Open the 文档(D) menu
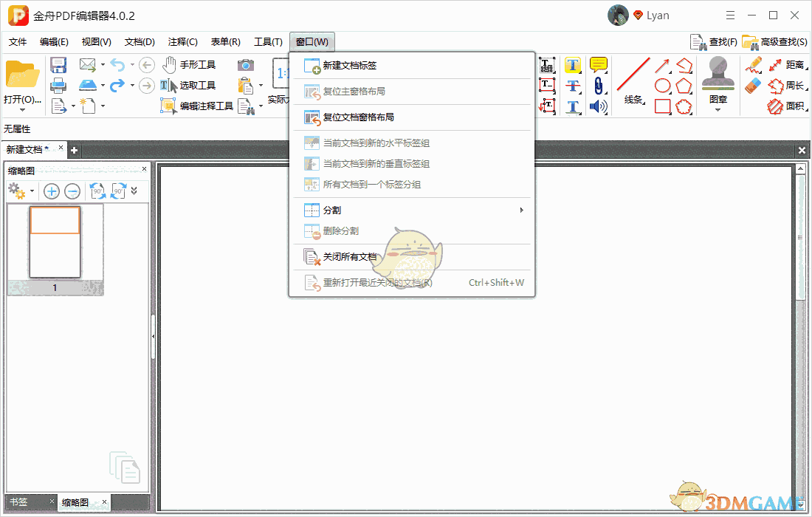812x517 pixels. [x=138, y=41]
